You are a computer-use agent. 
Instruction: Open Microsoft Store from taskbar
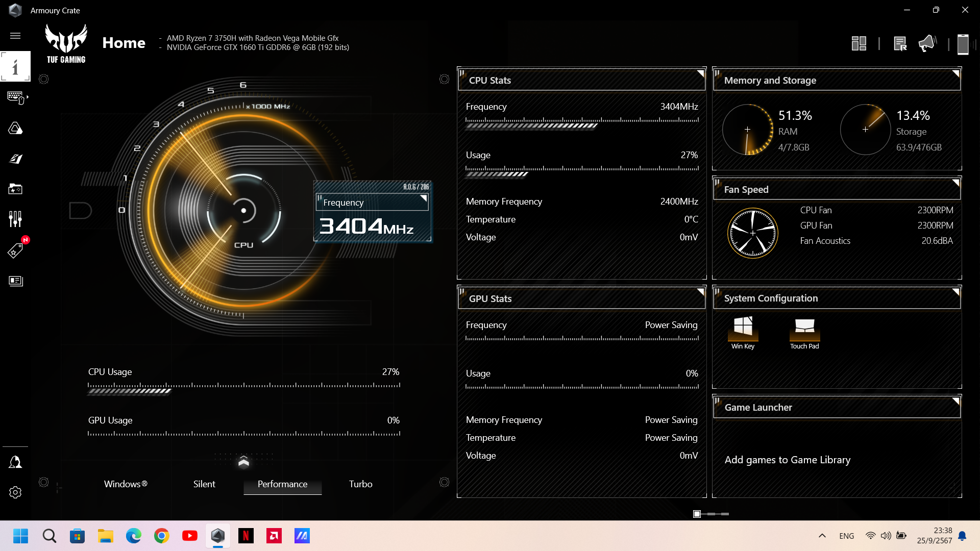point(78,536)
